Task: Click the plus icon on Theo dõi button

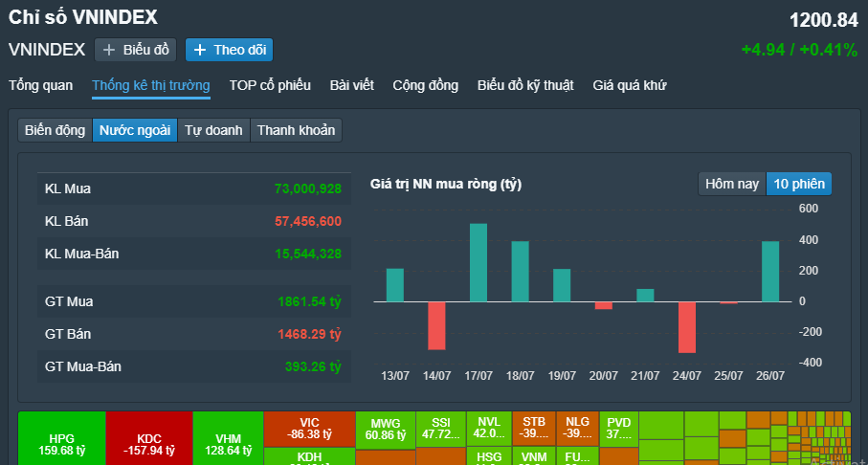Action: tap(200, 50)
